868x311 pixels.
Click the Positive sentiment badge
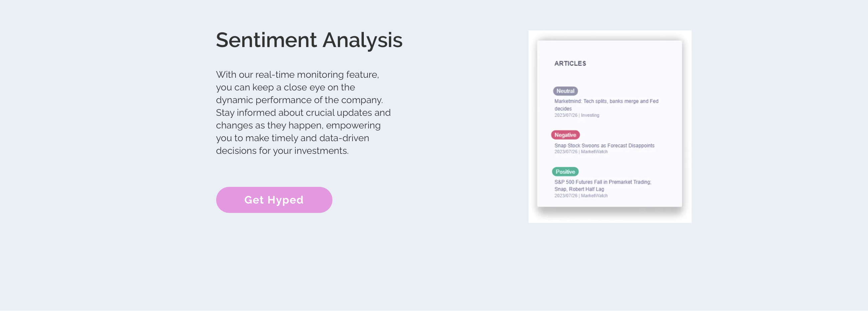tap(565, 172)
